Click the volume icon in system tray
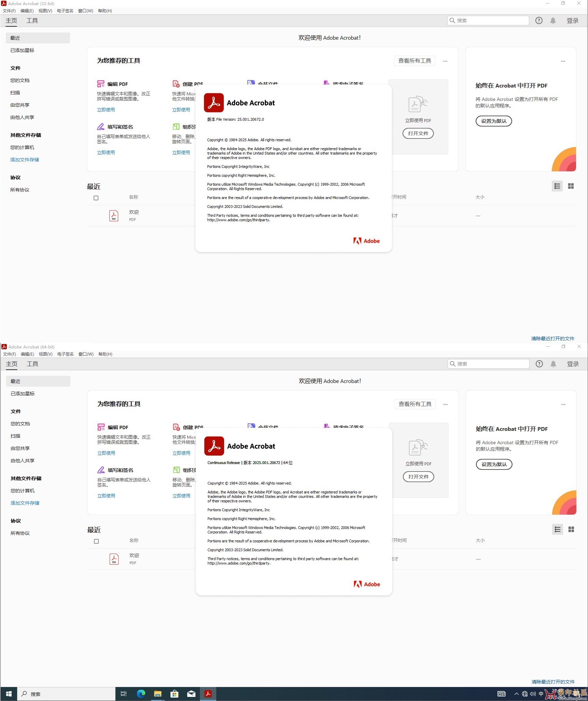The width and height of the screenshot is (588, 701). coord(533,694)
